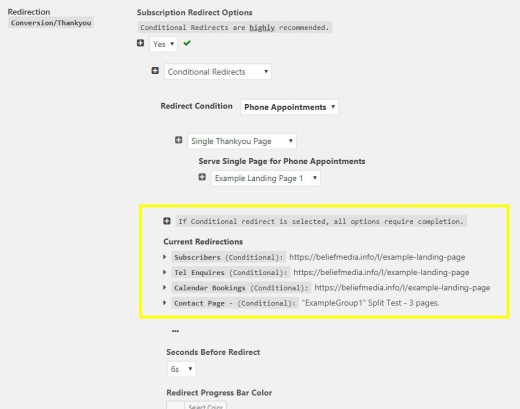Click the Select Color button
Viewport: 520px width, 409px height.
click(205, 406)
